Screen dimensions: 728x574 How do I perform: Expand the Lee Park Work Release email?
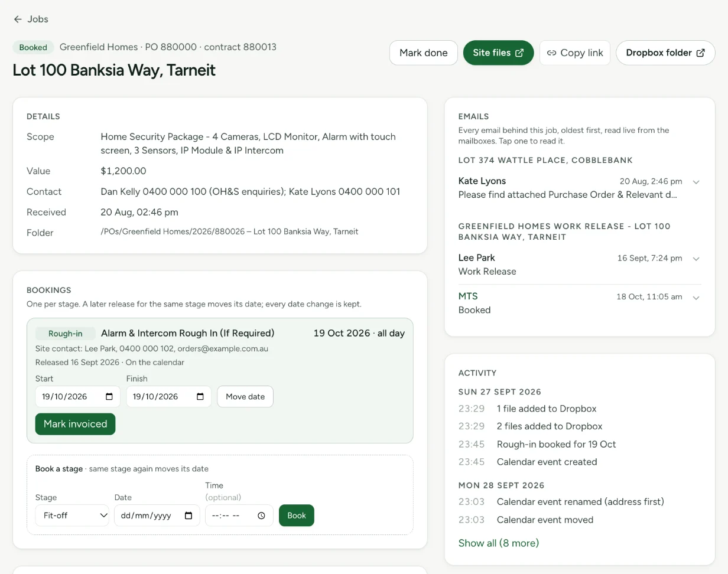coord(696,259)
